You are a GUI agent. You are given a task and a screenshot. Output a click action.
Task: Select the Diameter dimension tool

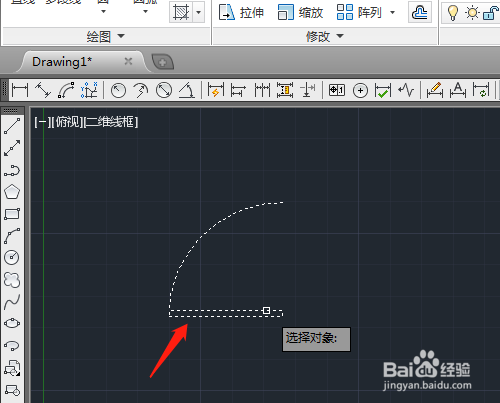pos(164,90)
